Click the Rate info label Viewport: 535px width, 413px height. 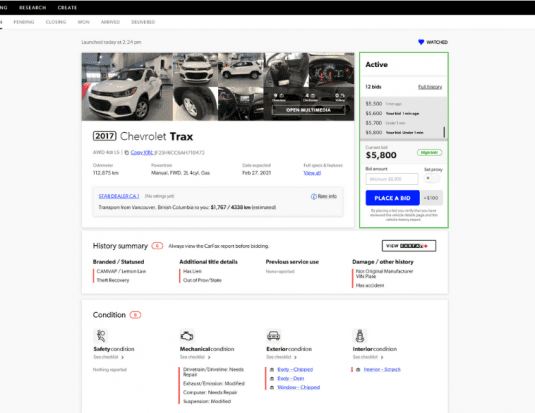coord(327,196)
